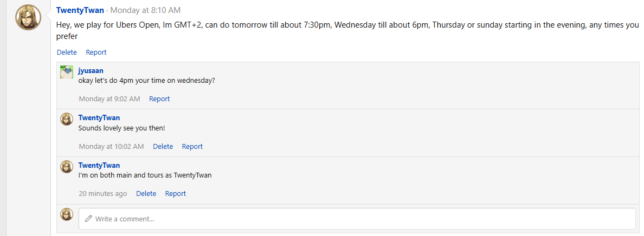Open TwentyTwan name above 'Sounds lovely' comment

[x=99, y=118]
